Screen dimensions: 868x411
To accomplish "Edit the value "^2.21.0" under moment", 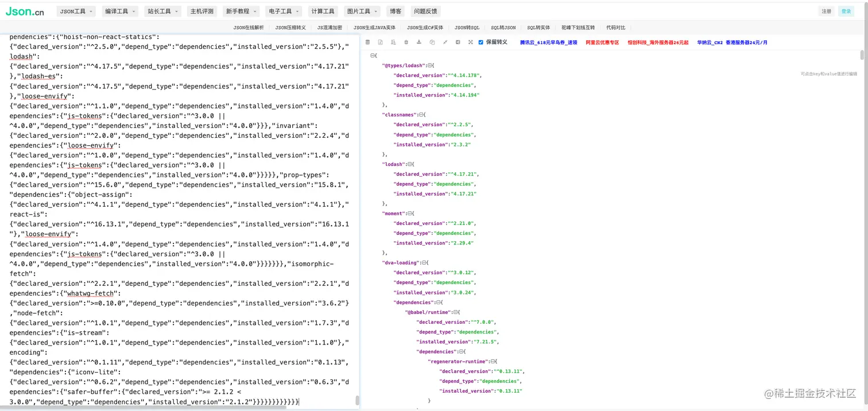I will 462,223.
